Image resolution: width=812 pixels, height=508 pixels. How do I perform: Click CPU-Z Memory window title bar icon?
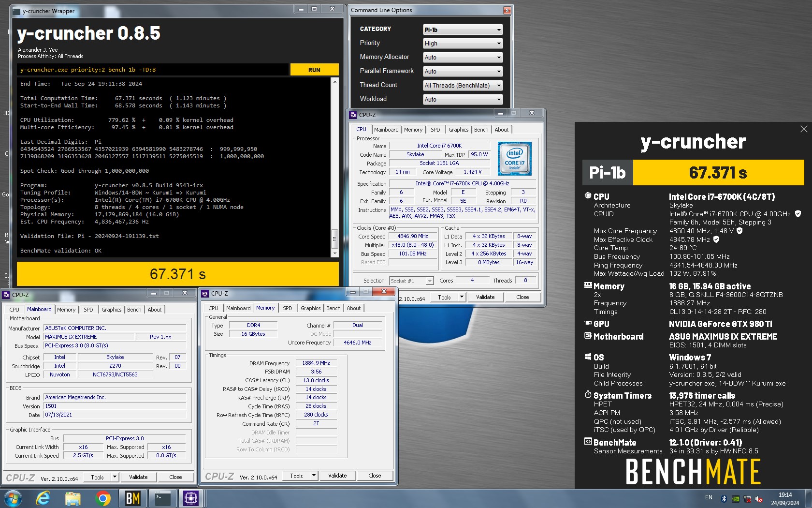[x=205, y=293]
